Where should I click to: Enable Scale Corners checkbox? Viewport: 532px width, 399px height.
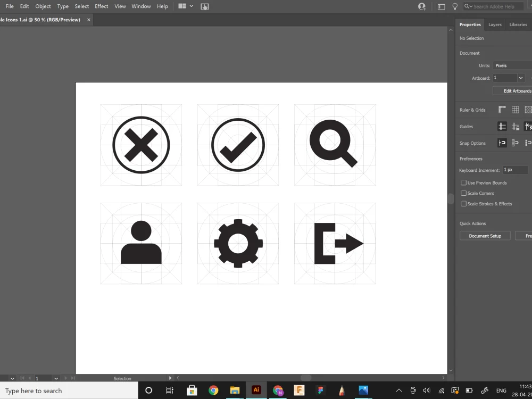[x=463, y=193]
